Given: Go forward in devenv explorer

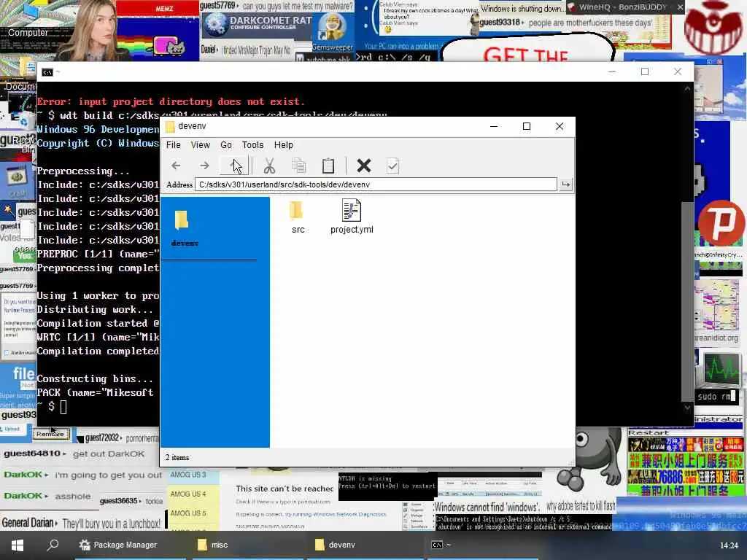Looking at the screenshot, I should pyautogui.click(x=204, y=166).
